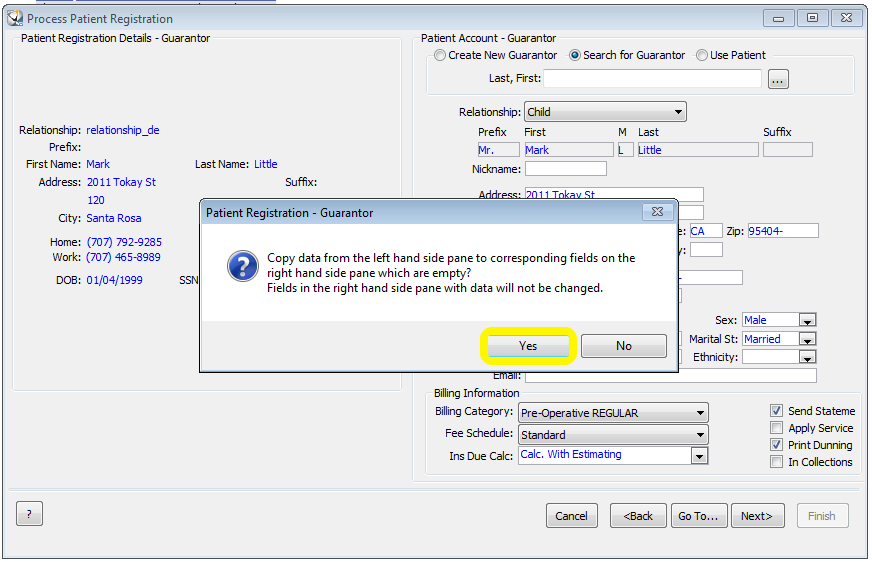Open the Fee Schedule dropdown showing Standard
This screenshot has height=562, width=872.
(x=613, y=435)
